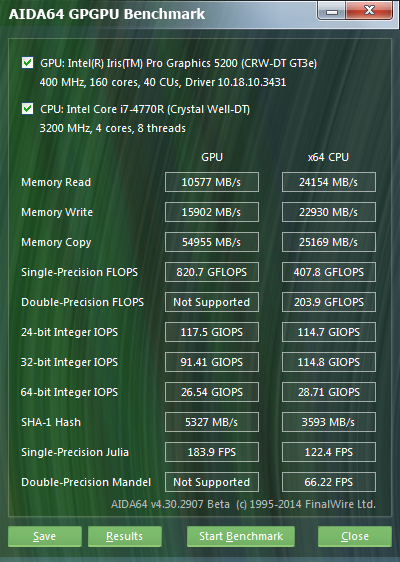Click the red X title bar button

pos(369,11)
